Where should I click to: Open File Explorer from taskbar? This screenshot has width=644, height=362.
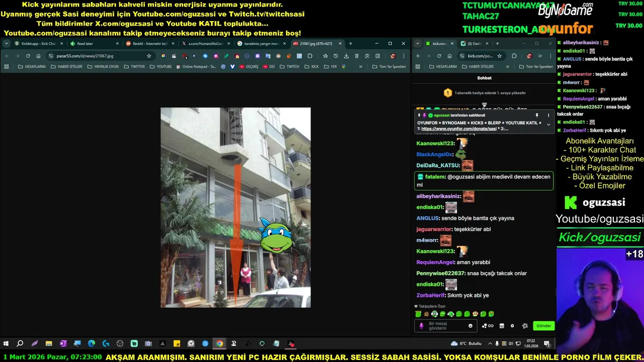point(49,344)
